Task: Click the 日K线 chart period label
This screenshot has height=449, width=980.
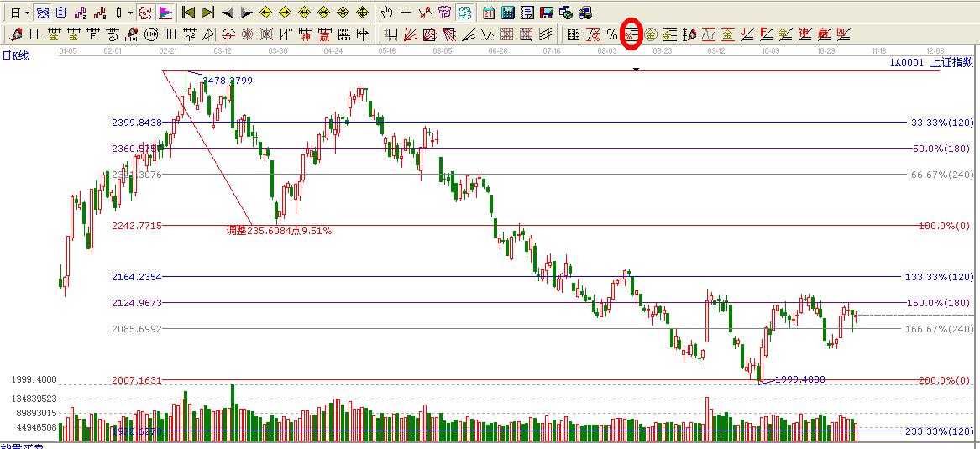Action: click(15, 54)
